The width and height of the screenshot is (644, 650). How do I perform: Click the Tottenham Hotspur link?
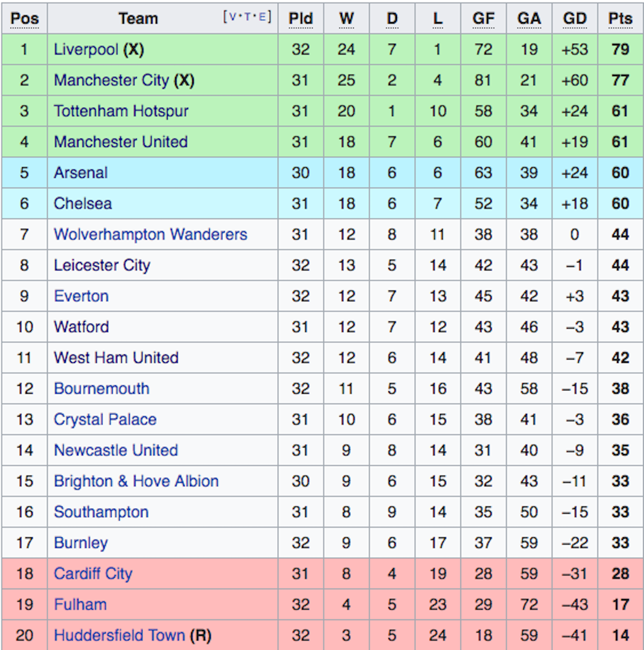coord(121,111)
